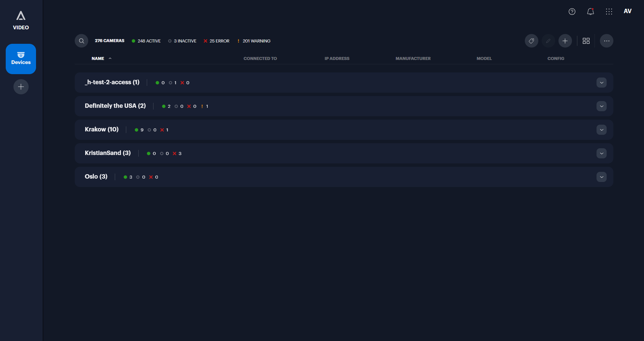
Task: Click Krakow active count 9
Action: pyautogui.click(x=139, y=130)
